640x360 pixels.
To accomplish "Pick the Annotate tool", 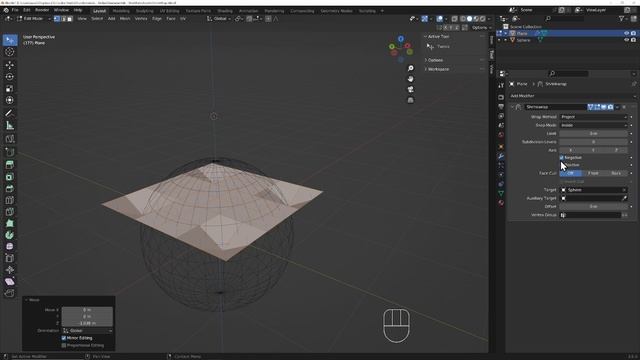I will 10,113.
